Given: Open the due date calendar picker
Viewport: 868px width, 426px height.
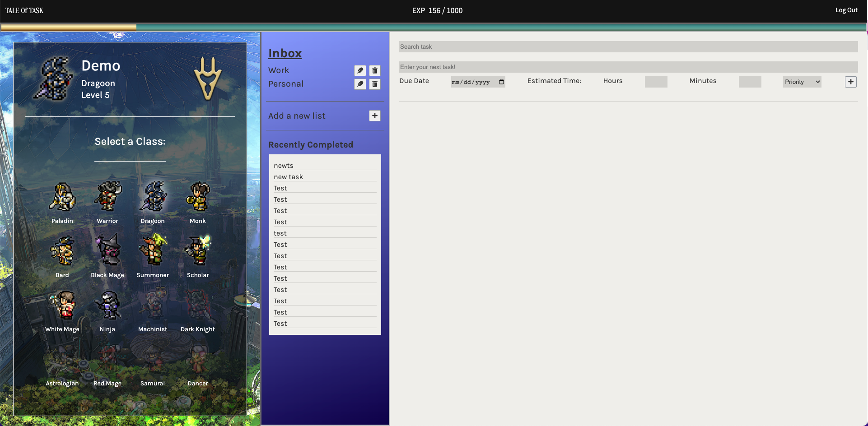Looking at the screenshot, I should (501, 82).
